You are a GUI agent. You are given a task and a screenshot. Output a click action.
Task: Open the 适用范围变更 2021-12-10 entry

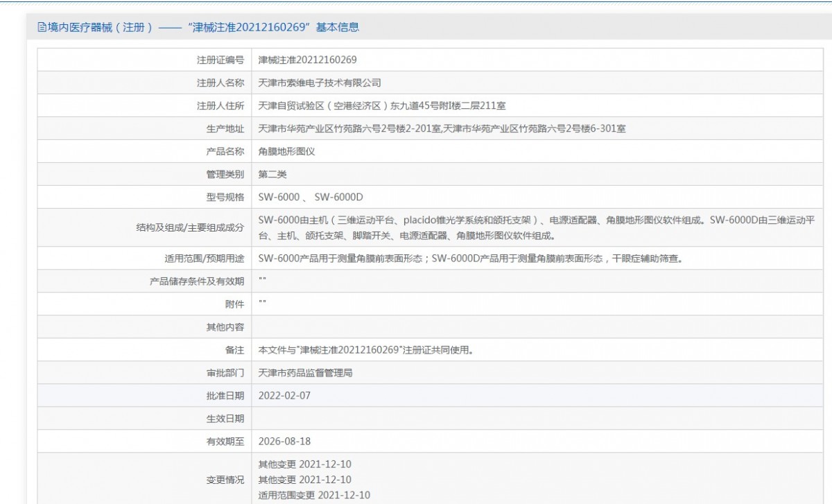[314, 495]
